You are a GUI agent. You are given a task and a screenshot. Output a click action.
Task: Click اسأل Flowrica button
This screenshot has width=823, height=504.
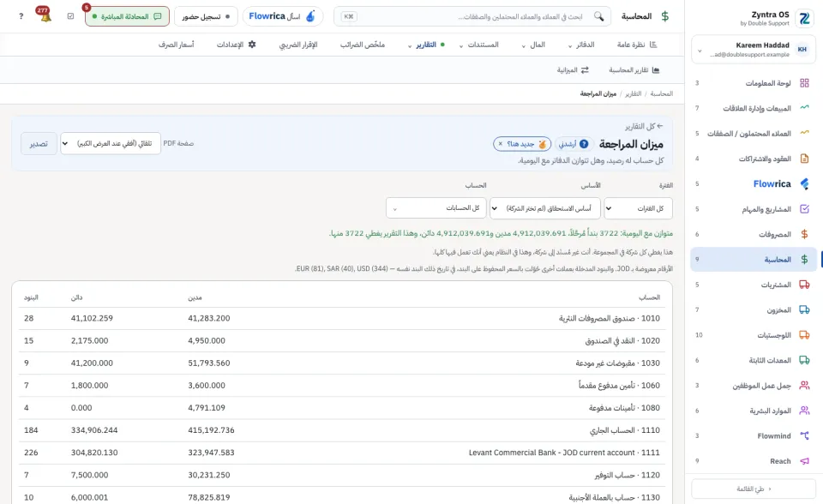(x=282, y=16)
